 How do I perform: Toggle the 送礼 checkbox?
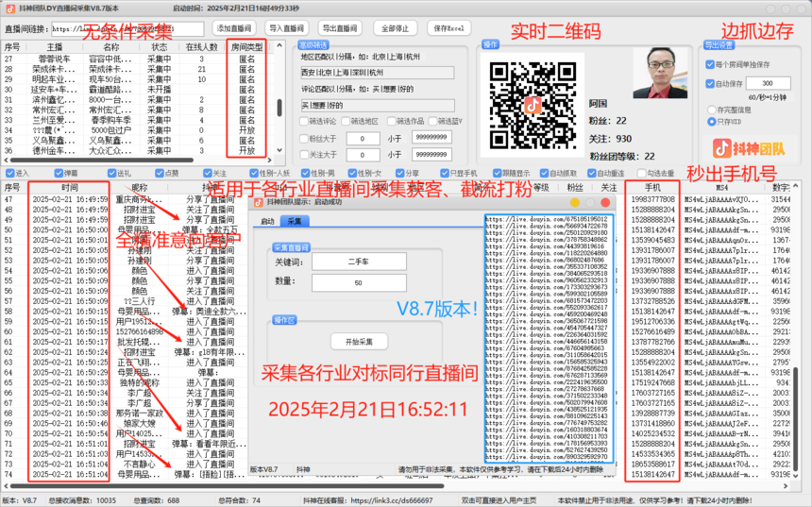pos(111,173)
